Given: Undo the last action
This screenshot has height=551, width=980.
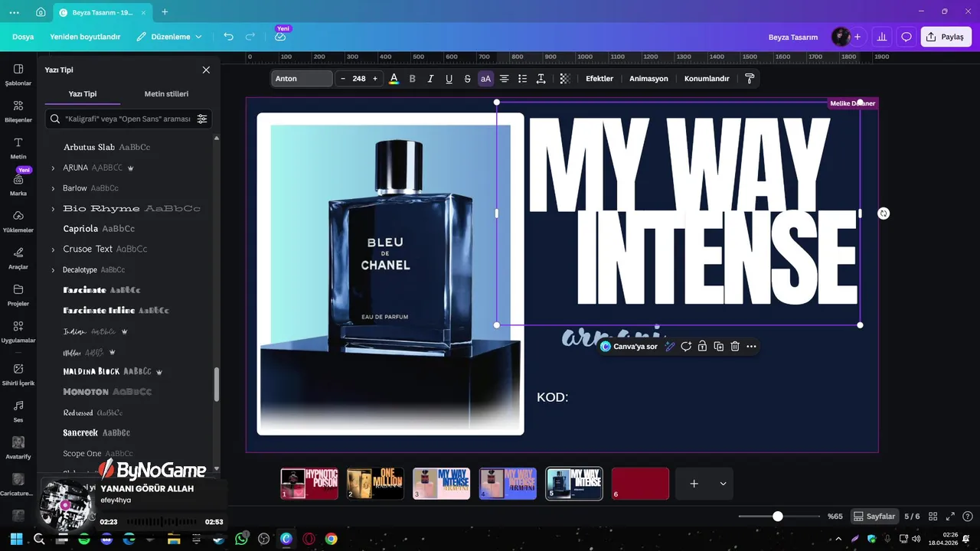Looking at the screenshot, I should pos(228,37).
